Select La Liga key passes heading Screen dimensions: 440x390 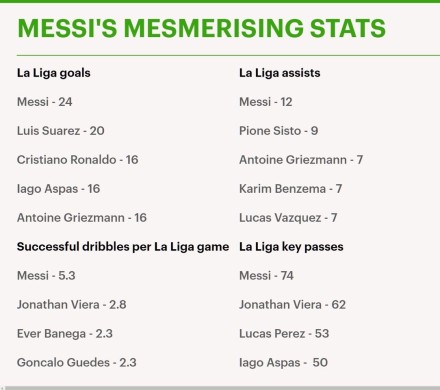(x=291, y=247)
